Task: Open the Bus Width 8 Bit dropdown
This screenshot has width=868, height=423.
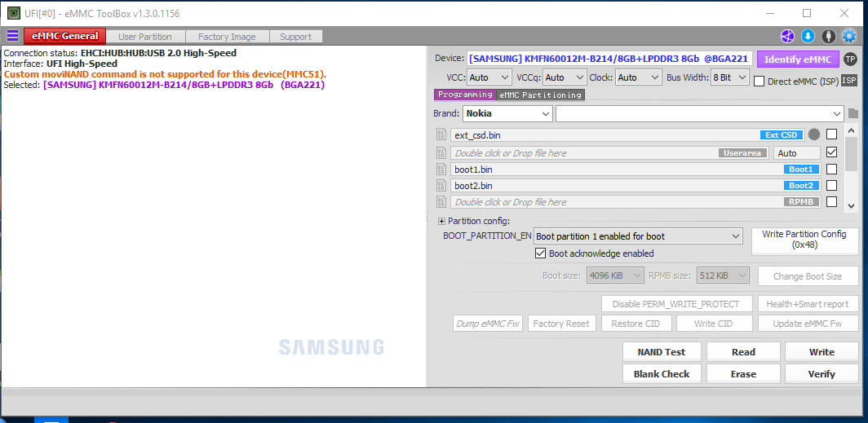Action: click(x=730, y=77)
